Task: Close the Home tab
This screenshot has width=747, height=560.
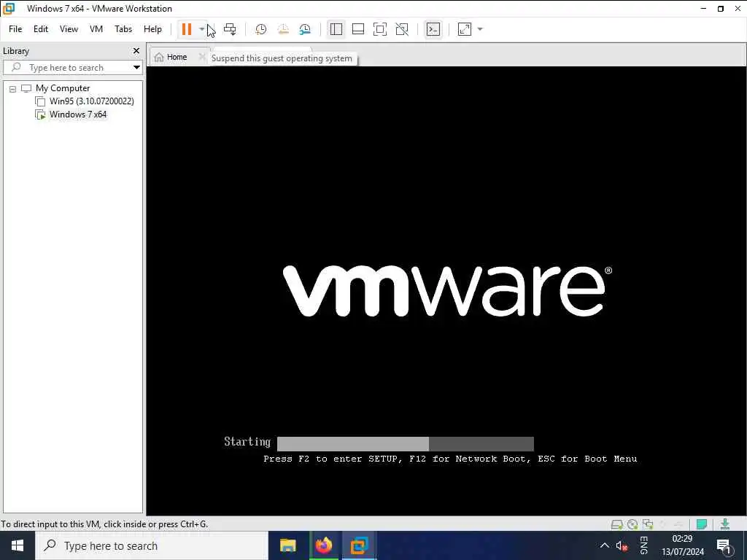Action: (x=202, y=57)
